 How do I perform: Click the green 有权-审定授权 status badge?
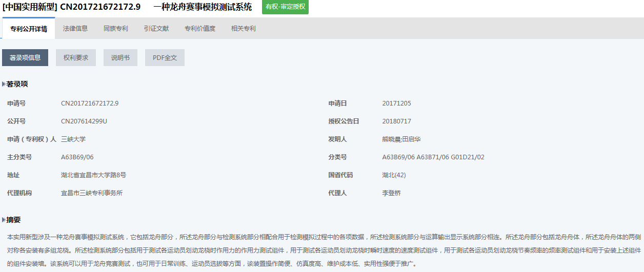285,7
